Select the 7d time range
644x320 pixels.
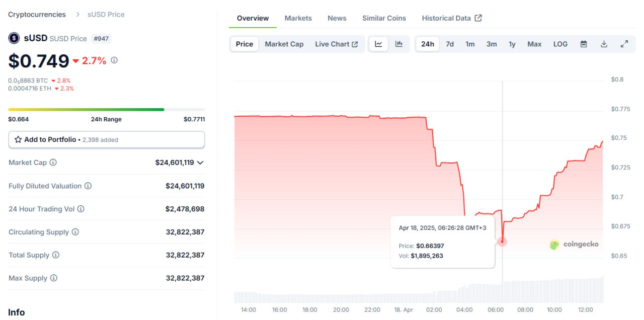click(x=450, y=44)
